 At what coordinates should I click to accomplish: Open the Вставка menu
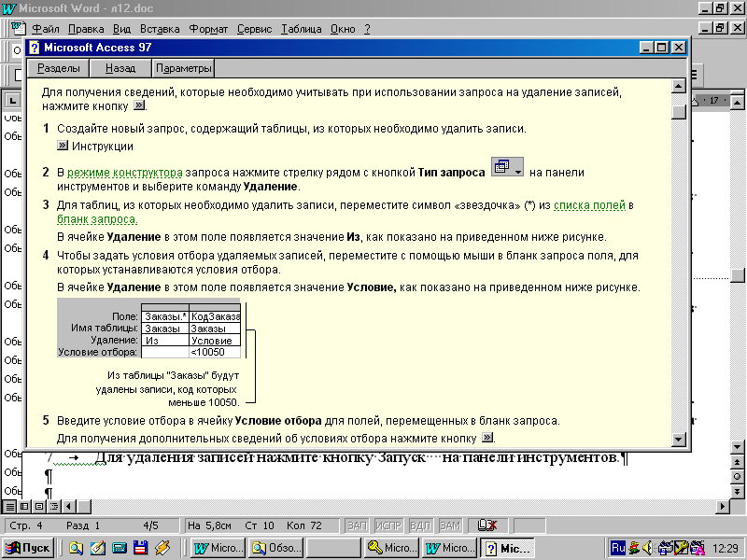point(160,29)
